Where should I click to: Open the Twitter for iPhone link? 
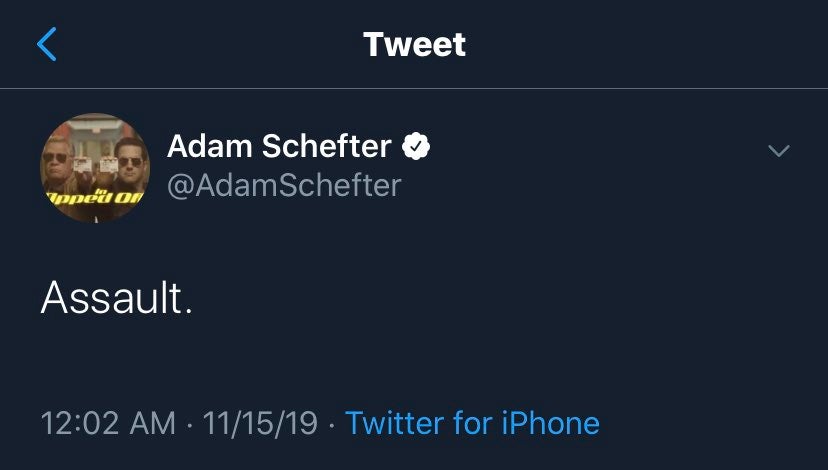click(x=472, y=423)
